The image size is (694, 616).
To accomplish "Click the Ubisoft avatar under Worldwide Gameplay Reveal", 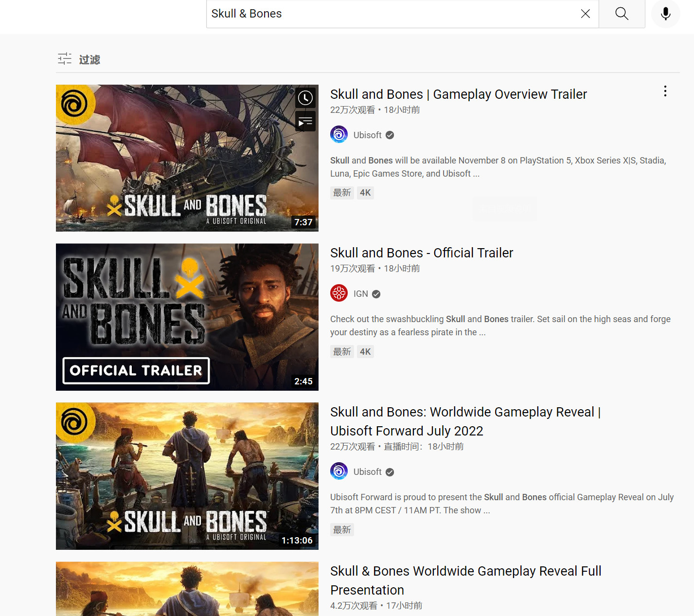I will [339, 471].
